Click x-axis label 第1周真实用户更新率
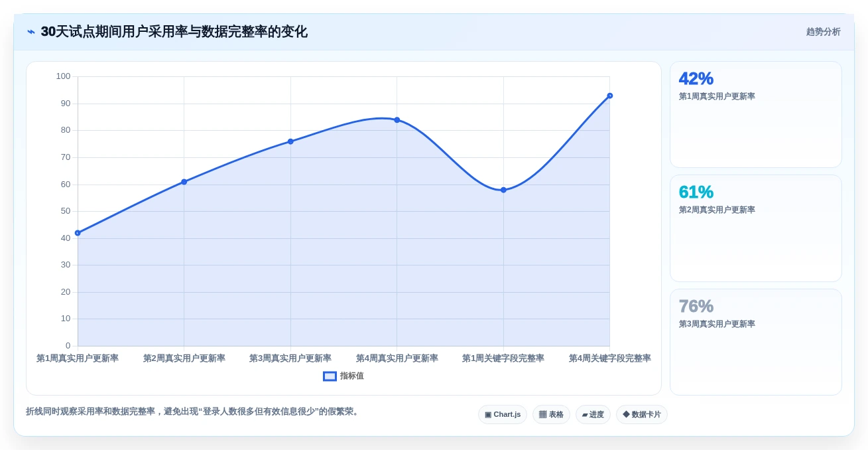Viewport: 868px width, 450px height. point(78,358)
